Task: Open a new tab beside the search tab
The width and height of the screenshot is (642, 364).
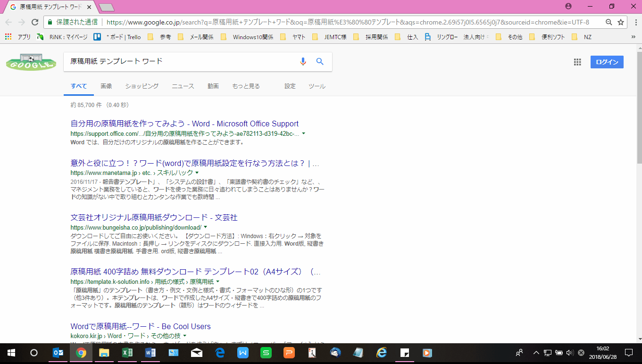Action: click(107, 7)
